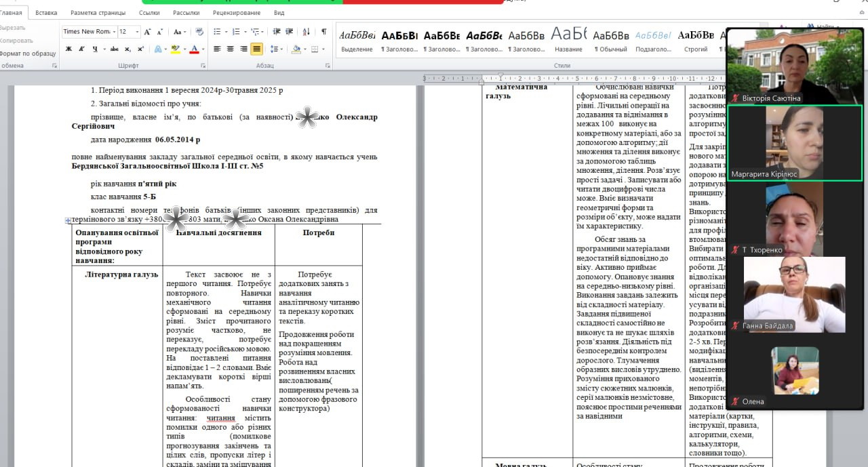The width and height of the screenshot is (868, 467).
Task: Toggle strikethrough formatting (abc)
Action: click(x=114, y=49)
